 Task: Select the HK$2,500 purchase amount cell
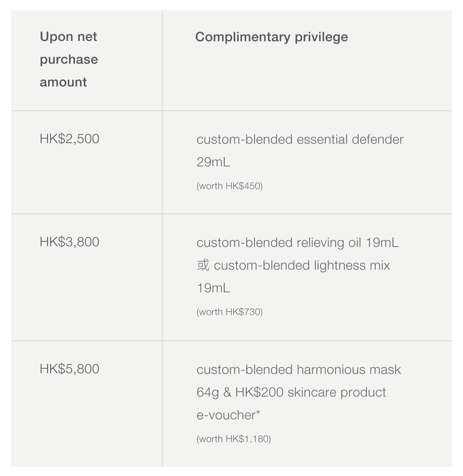pyautogui.click(x=70, y=139)
